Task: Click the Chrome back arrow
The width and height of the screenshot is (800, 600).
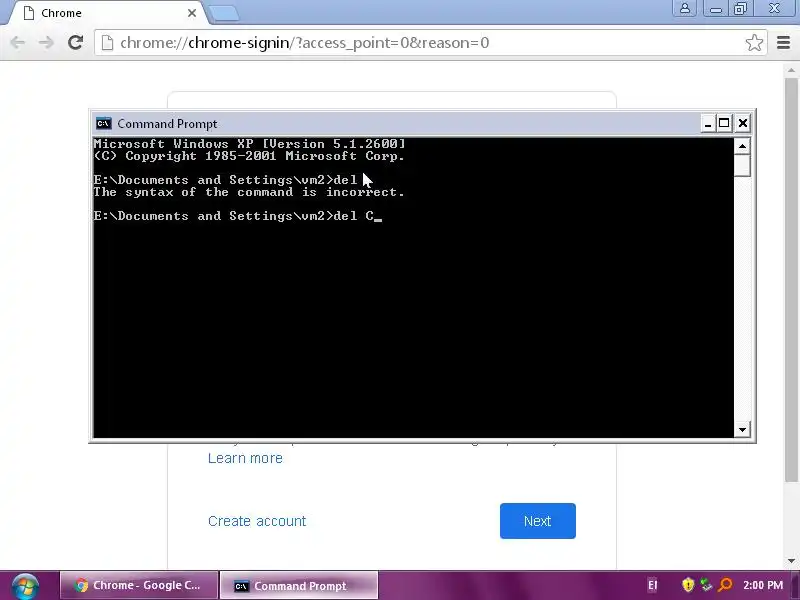Action: click(17, 42)
